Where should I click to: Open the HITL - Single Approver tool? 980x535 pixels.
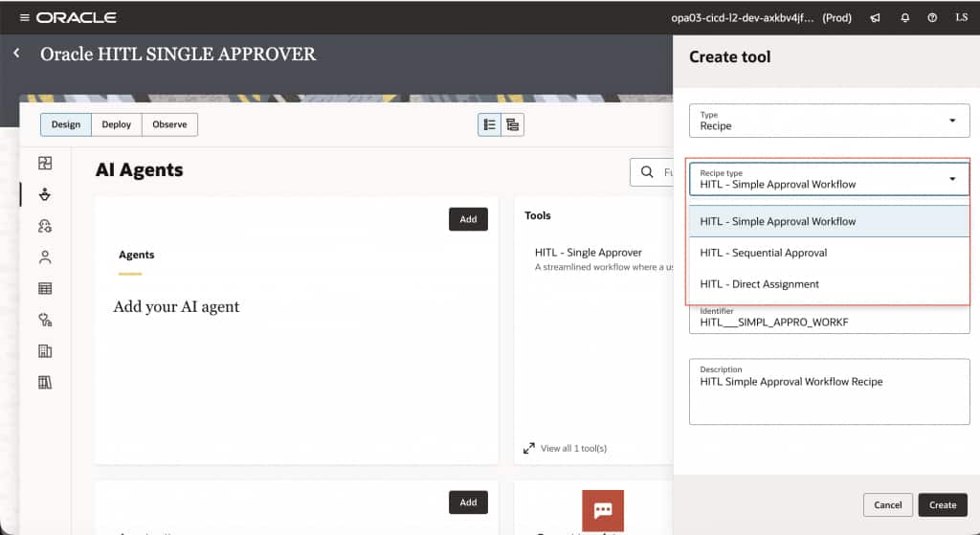[x=589, y=253]
